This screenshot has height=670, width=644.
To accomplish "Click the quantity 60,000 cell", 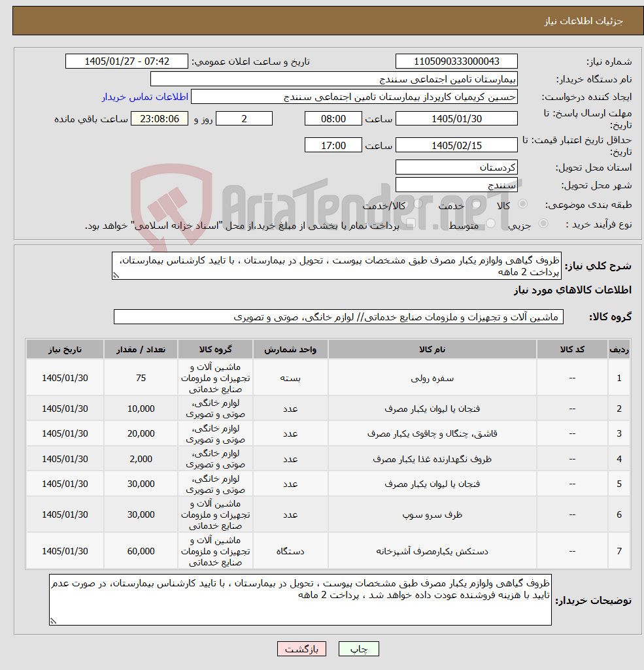I will tap(141, 551).
